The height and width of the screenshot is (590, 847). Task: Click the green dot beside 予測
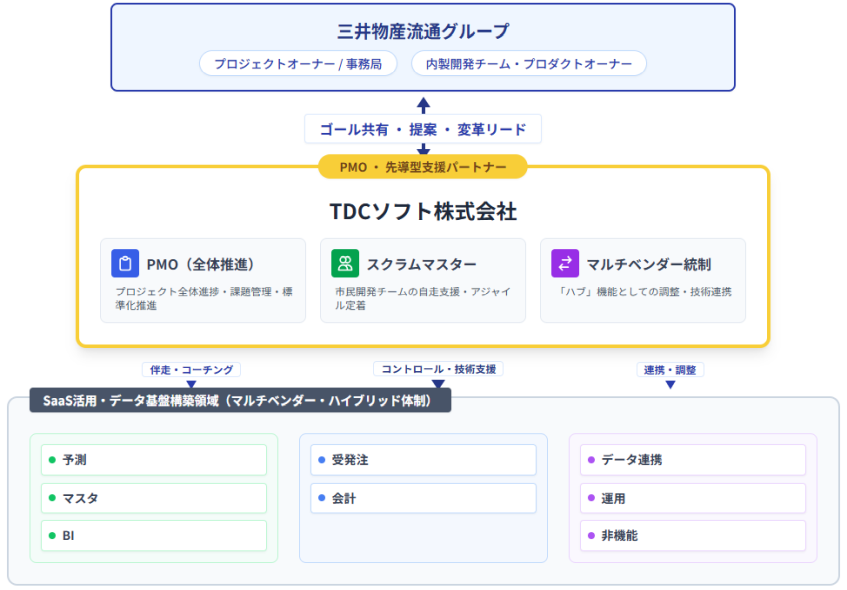52,460
